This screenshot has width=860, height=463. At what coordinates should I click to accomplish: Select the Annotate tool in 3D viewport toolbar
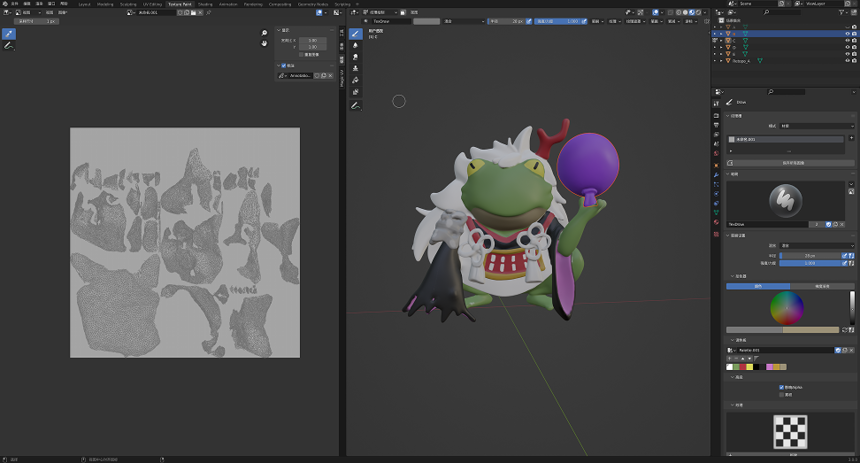click(x=355, y=105)
